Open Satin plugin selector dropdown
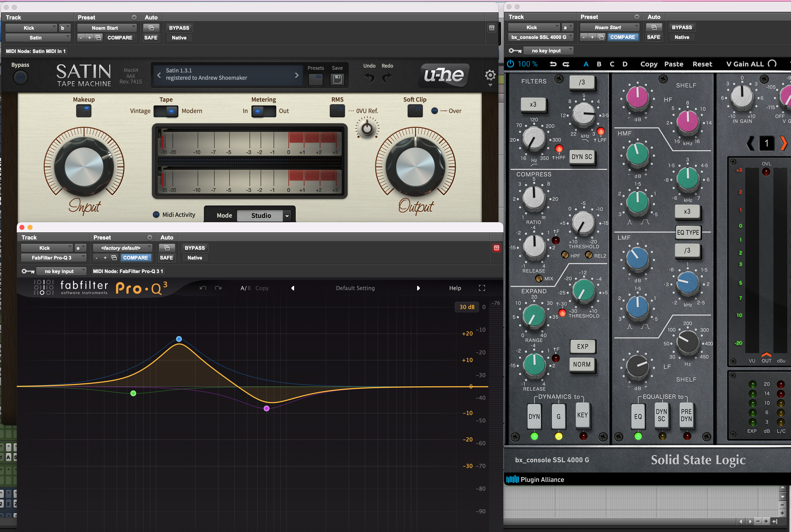Image resolution: width=791 pixels, height=532 pixels. point(38,38)
